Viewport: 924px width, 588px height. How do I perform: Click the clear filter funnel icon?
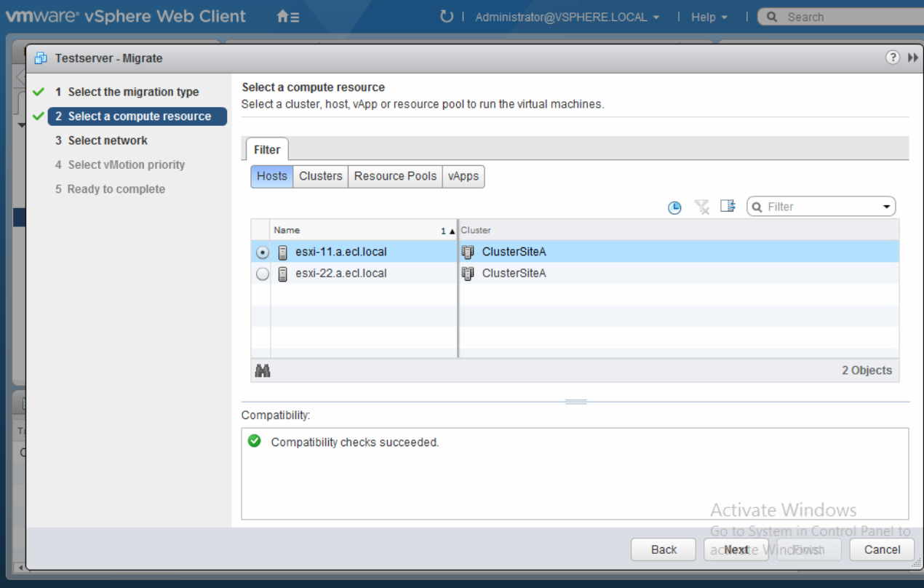point(701,207)
